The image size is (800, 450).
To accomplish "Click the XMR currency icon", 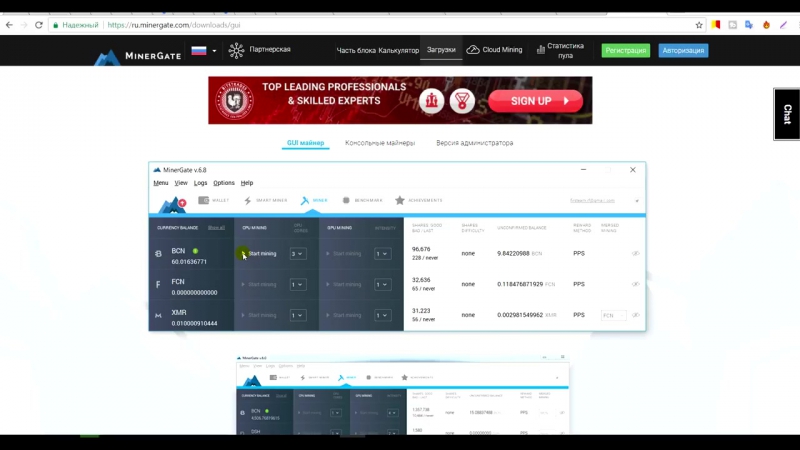I will click(x=158, y=315).
